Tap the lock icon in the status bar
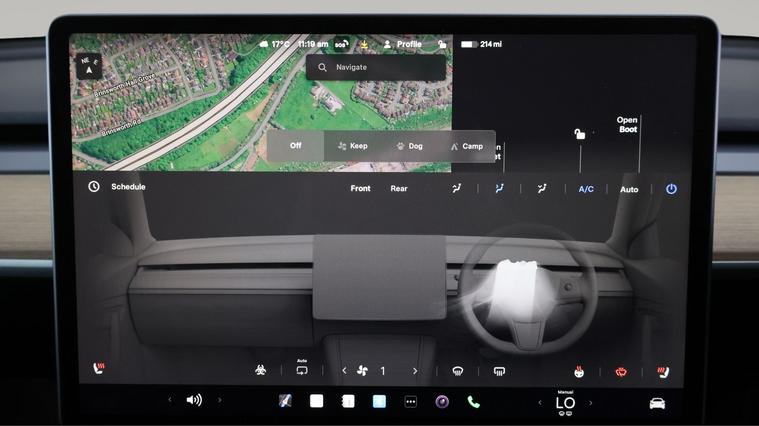 pos(441,44)
